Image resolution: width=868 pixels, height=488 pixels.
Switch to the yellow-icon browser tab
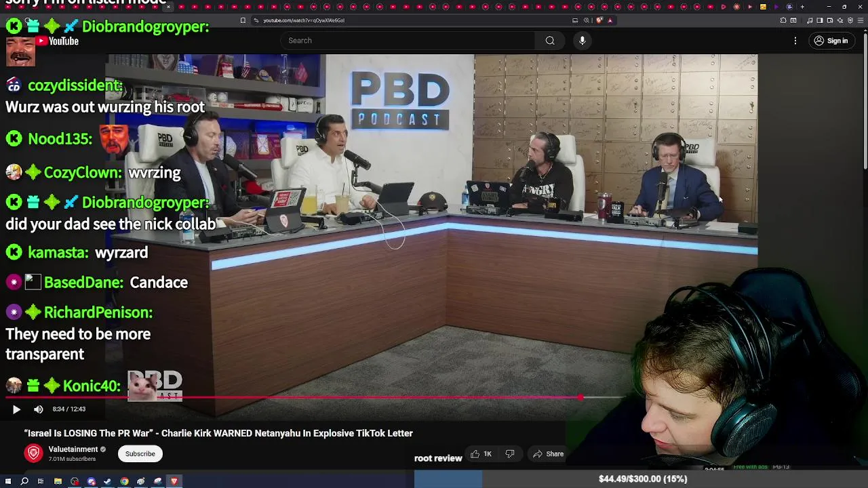pyautogui.click(x=763, y=7)
